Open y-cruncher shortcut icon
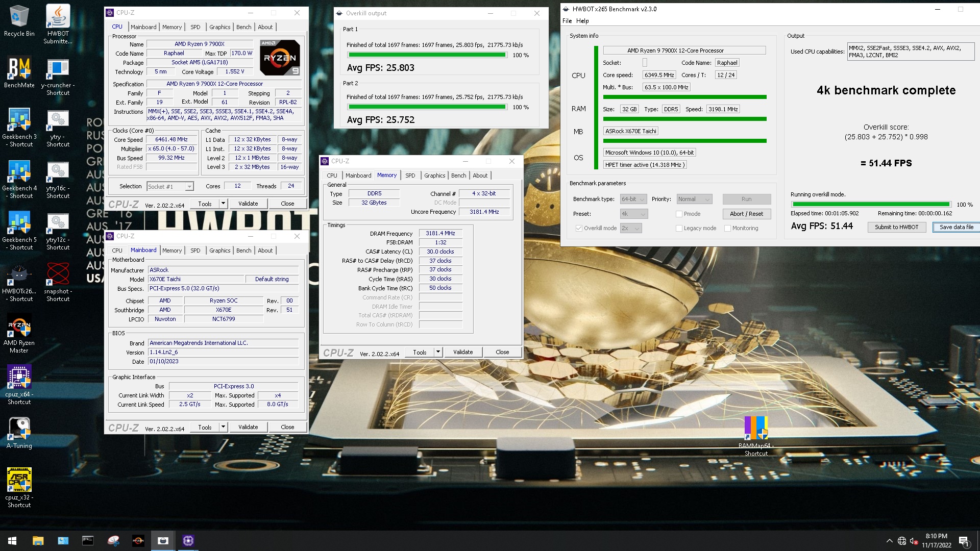Image resolution: width=980 pixels, height=551 pixels. tap(58, 76)
